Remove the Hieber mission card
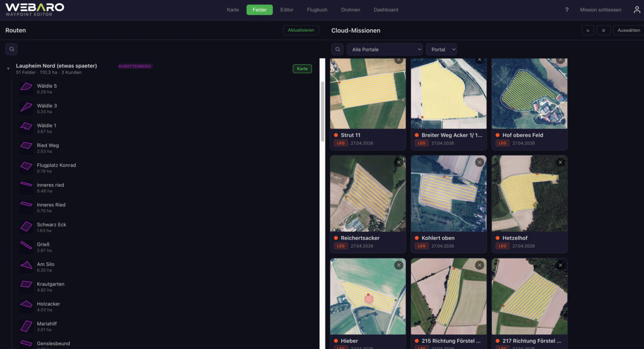Image resolution: width=644 pixels, height=349 pixels. 399,265
